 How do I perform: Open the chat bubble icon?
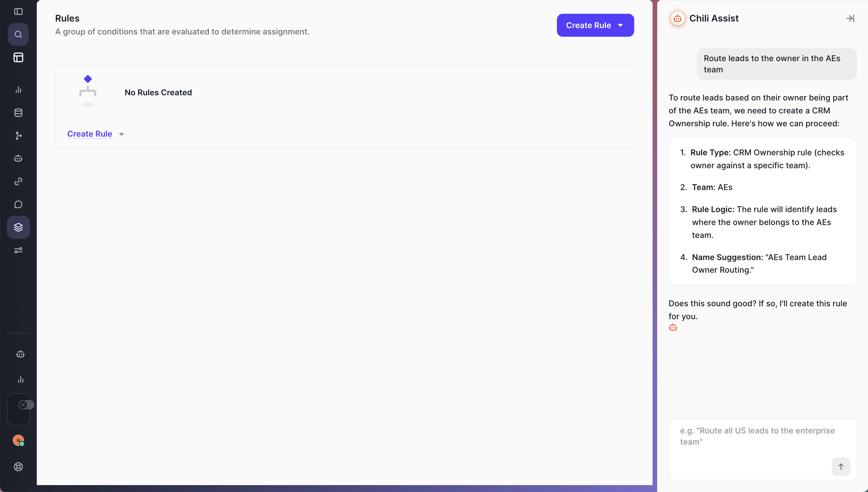18,204
